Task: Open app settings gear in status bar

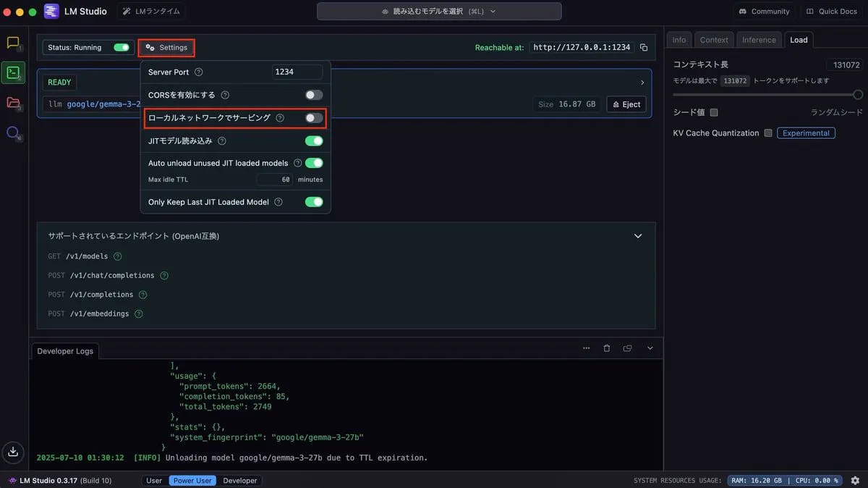Action: coord(855,480)
